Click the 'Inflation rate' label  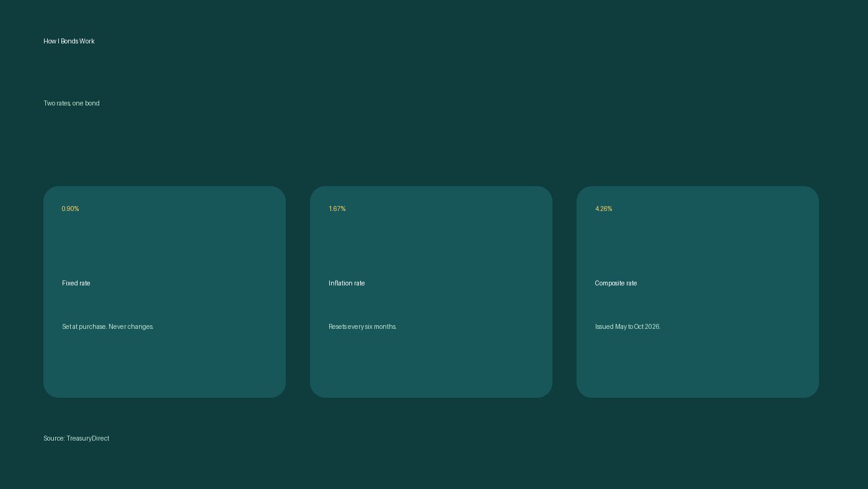point(347,283)
